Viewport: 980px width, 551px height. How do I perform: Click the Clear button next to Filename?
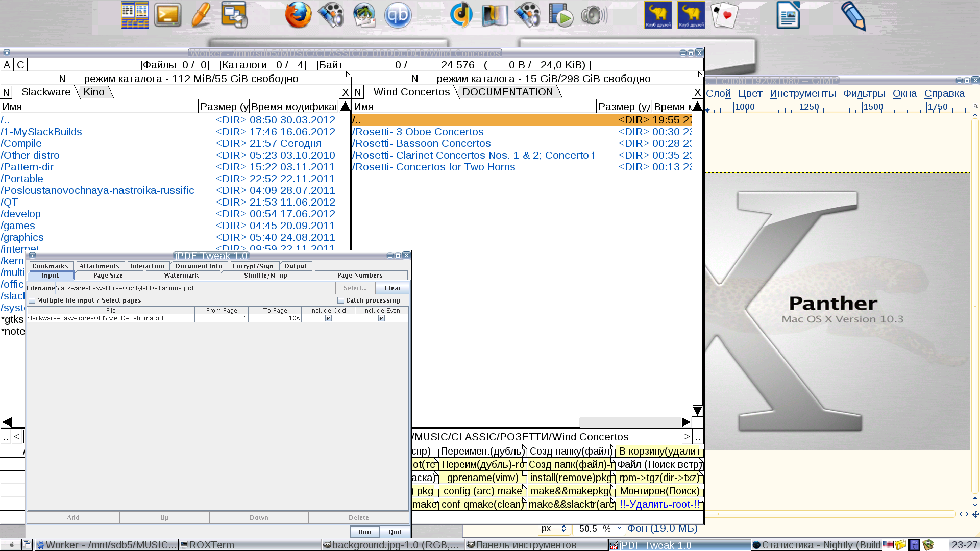[393, 288]
